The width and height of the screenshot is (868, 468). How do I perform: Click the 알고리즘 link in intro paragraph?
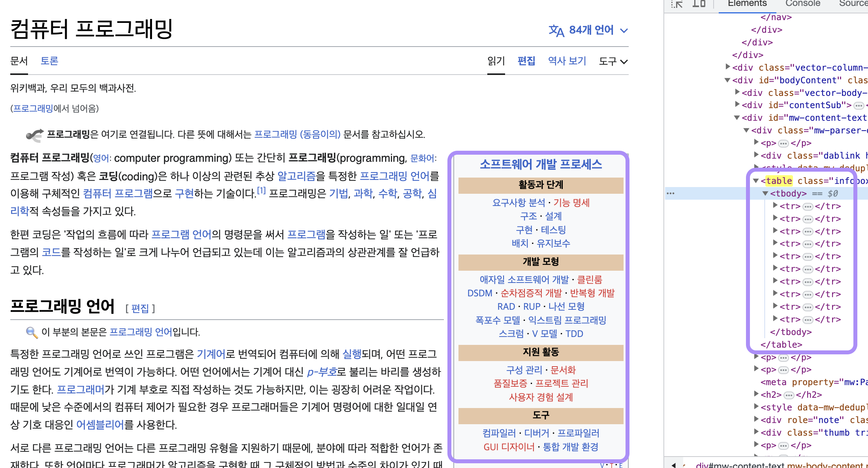(x=296, y=176)
